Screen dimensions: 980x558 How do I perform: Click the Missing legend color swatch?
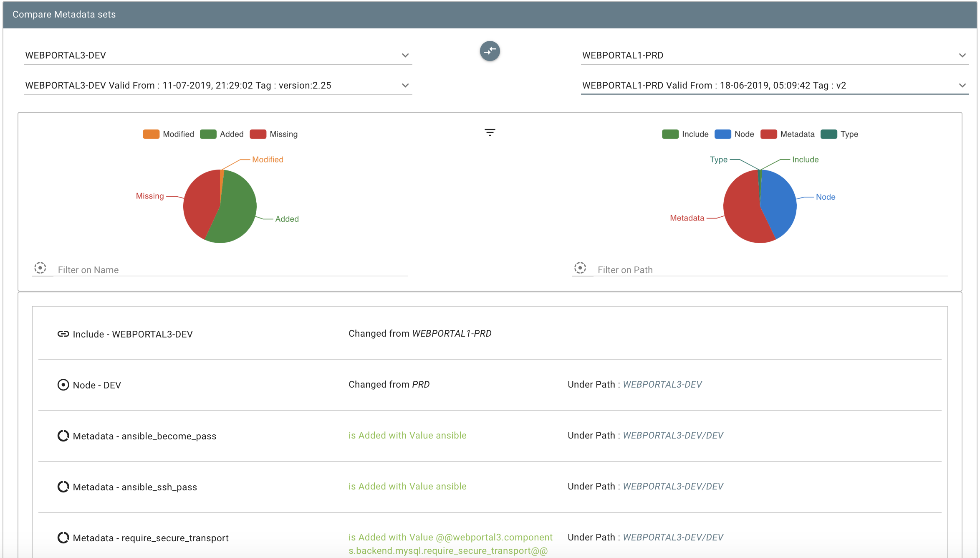(x=258, y=134)
